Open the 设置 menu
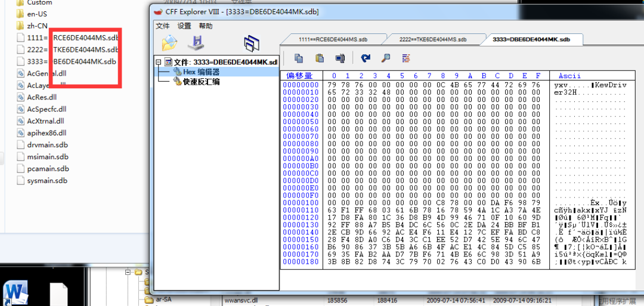The width and height of the screenshot is (644, 306). (x=184, y=26)
